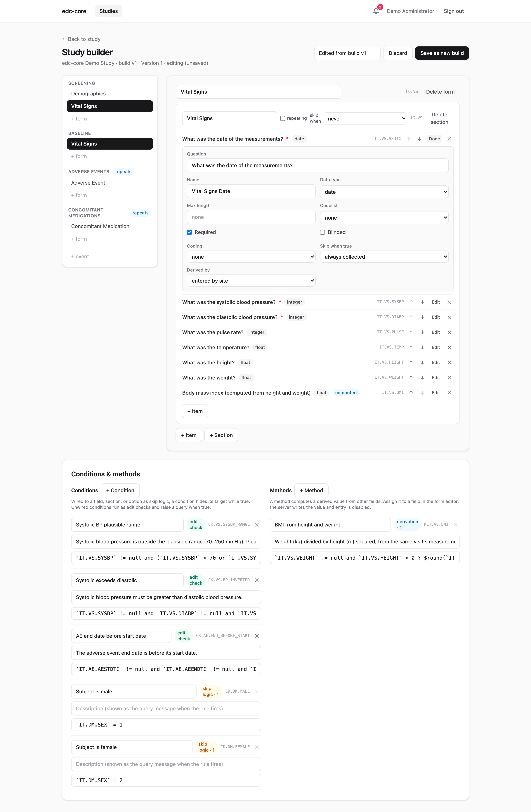Add a new section

[221, 435]
